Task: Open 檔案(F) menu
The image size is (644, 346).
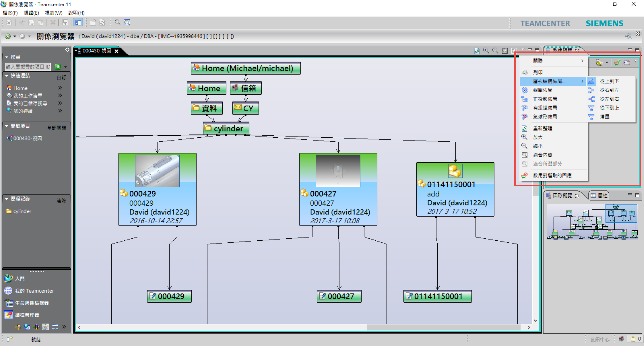Action: click(10, 13)
